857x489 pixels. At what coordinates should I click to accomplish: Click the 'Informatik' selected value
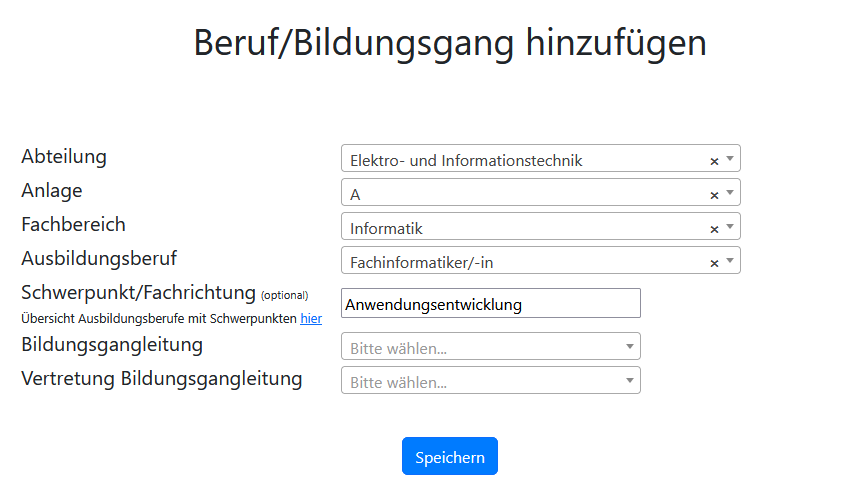coord(386,228)
